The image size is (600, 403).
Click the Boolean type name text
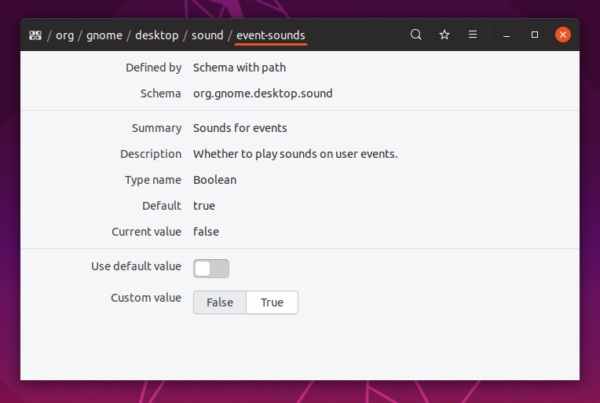(x=215, y=180)
